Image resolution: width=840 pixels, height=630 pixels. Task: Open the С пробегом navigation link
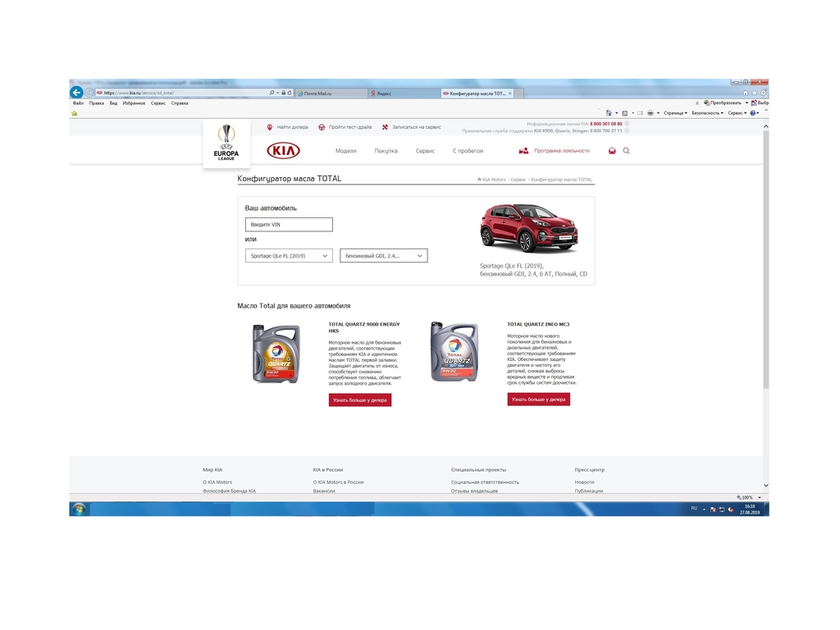click(x=468, y=151)
